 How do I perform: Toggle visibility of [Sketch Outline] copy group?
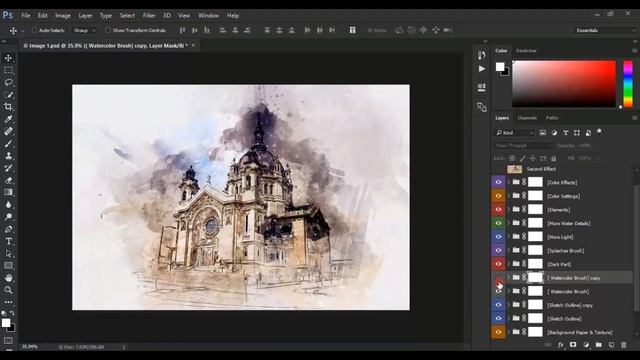(x=498, y=305)
